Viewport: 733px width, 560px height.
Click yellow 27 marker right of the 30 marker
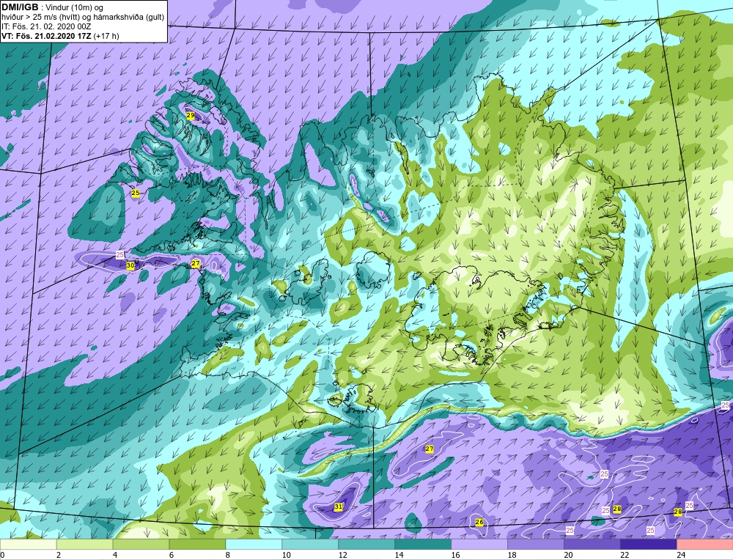196,264
